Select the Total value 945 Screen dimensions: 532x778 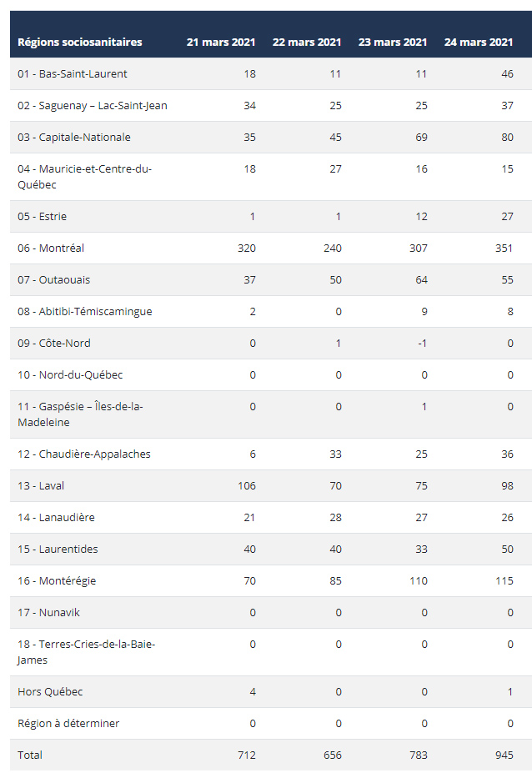(x=504, y=755)
